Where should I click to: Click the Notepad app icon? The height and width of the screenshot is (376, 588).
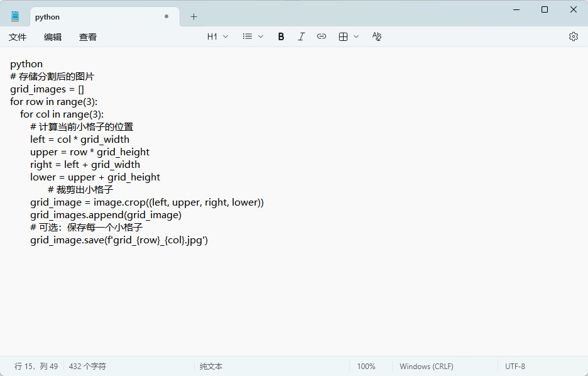tap(15, 16)
